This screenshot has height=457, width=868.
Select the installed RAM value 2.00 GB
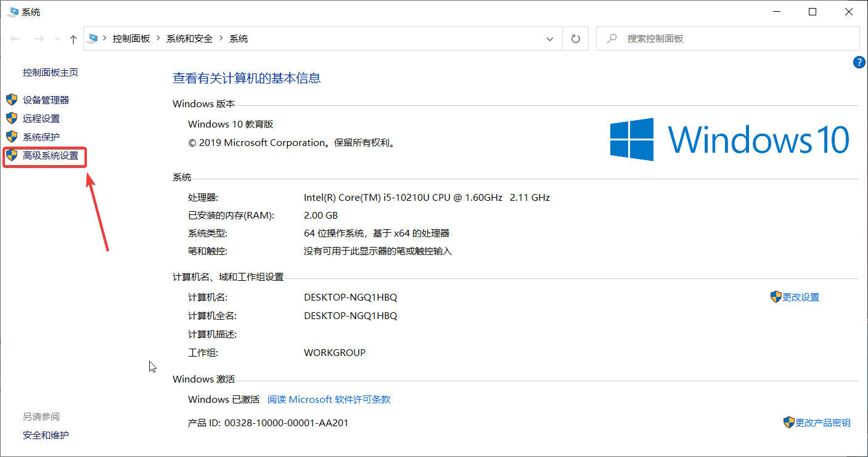[321, 216]
